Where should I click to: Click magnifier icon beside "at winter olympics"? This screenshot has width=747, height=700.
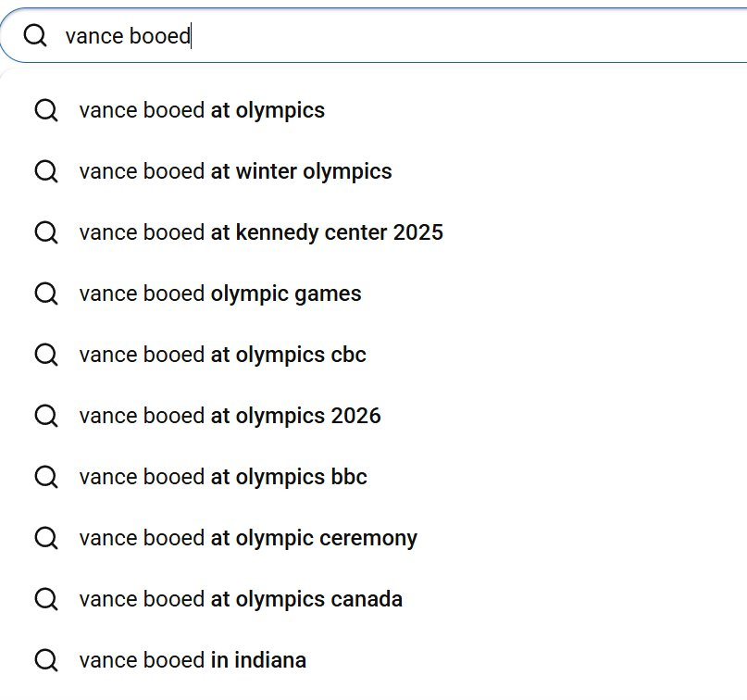45,172
